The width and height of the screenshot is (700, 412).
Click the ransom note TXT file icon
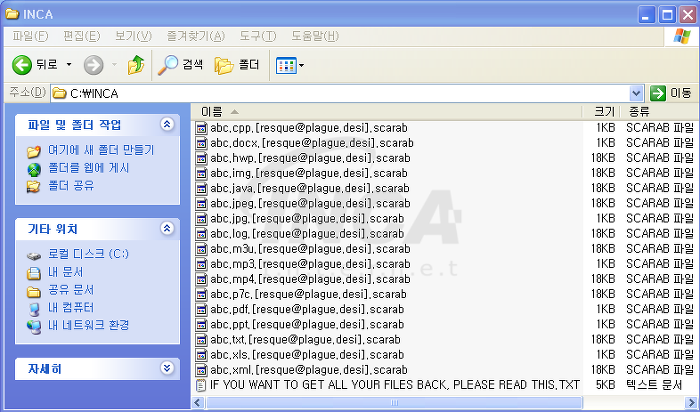(201, 385)
